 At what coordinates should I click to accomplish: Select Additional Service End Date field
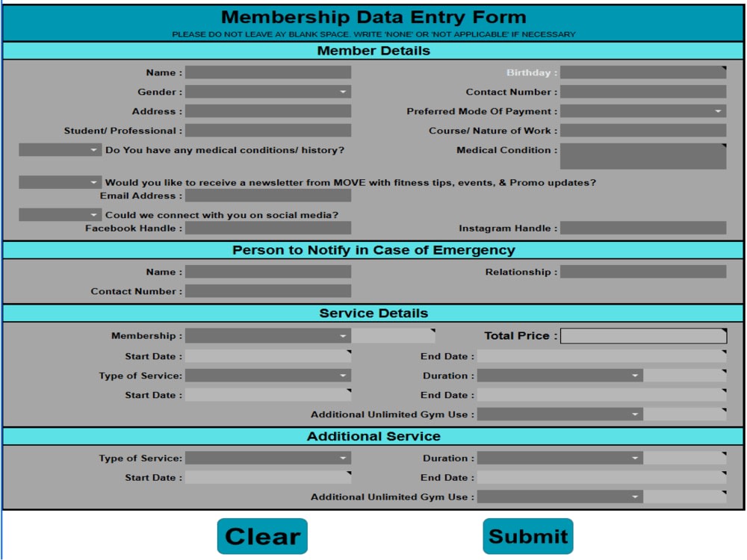[601, 477]
